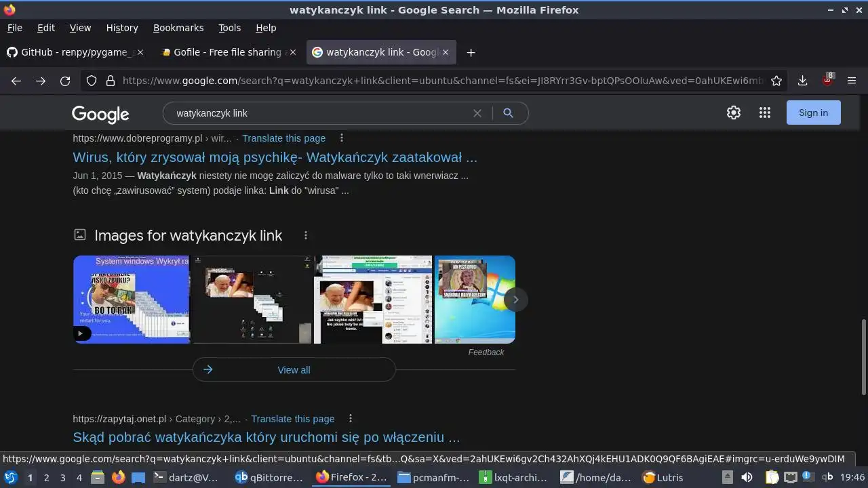Screen dimensions: 868x488
Task: Open the dark desktop image thumbnail
Action: 252,300
